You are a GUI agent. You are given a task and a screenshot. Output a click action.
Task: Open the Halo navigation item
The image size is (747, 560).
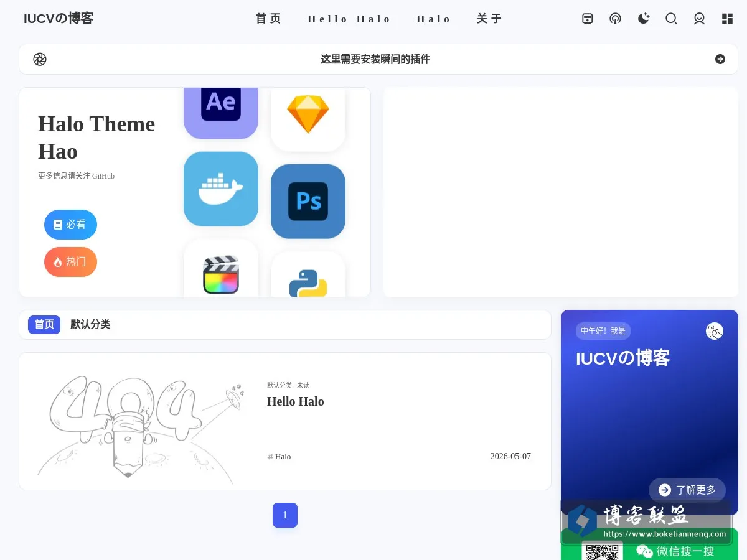pos(434,19)
